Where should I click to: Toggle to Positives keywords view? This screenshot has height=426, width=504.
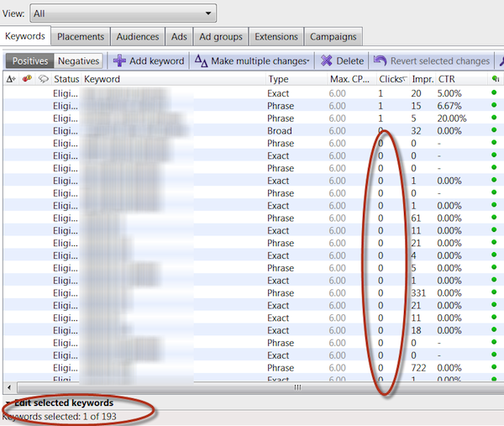click(x=29, y=61)
